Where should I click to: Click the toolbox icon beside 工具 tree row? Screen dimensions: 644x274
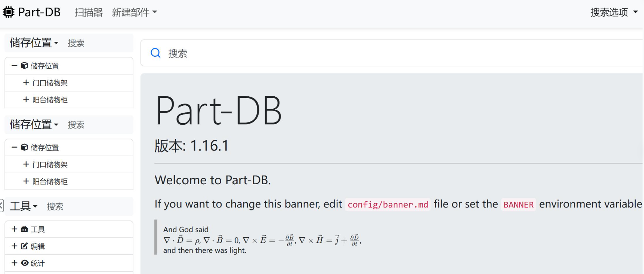click(24, 229)
